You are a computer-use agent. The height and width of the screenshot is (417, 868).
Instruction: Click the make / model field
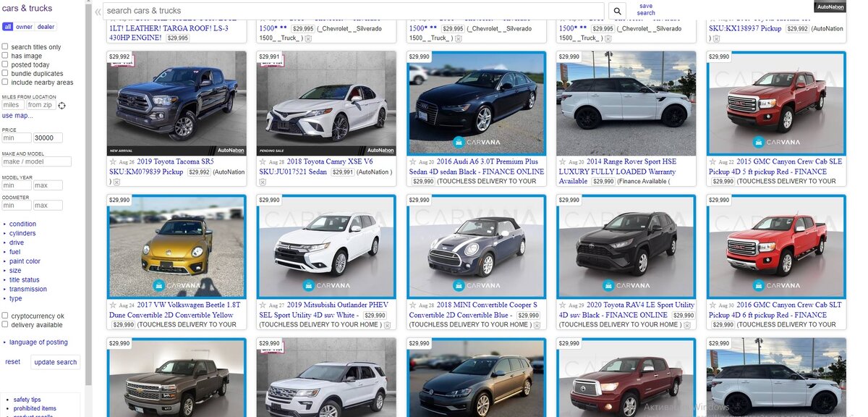coord(36,161)
